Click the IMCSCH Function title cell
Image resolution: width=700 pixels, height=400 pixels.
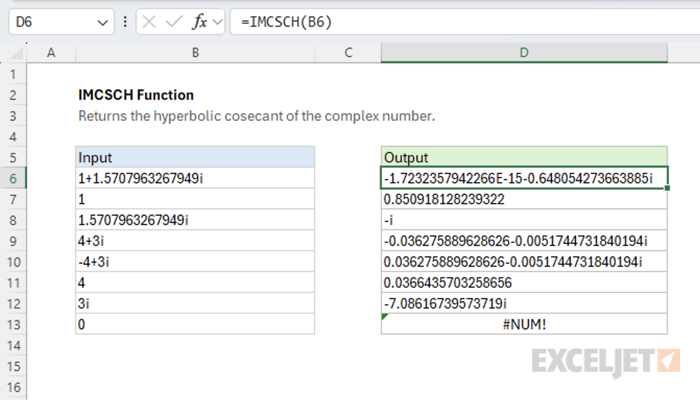pyautogui.click(x=136, y=95)
